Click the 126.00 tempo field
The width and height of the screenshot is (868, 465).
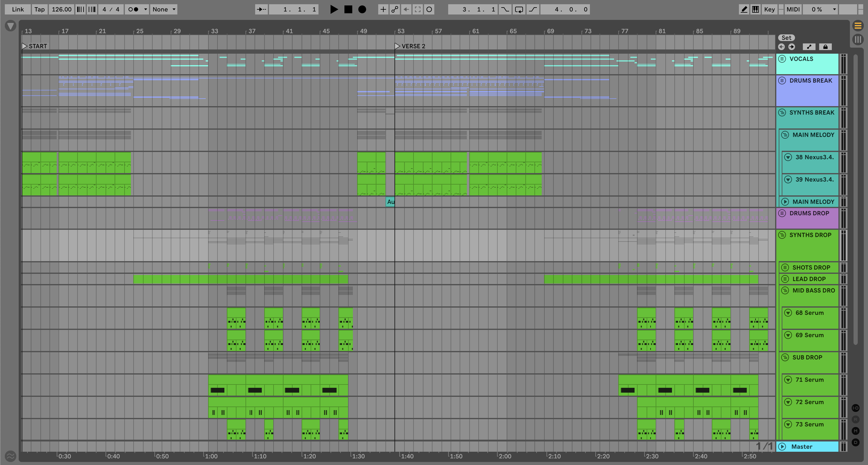(61, 9)
